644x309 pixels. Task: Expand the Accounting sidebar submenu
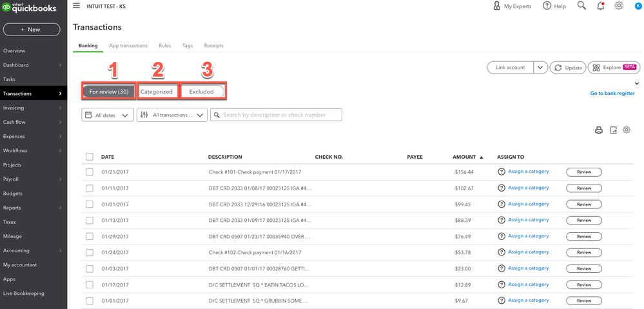60,250
